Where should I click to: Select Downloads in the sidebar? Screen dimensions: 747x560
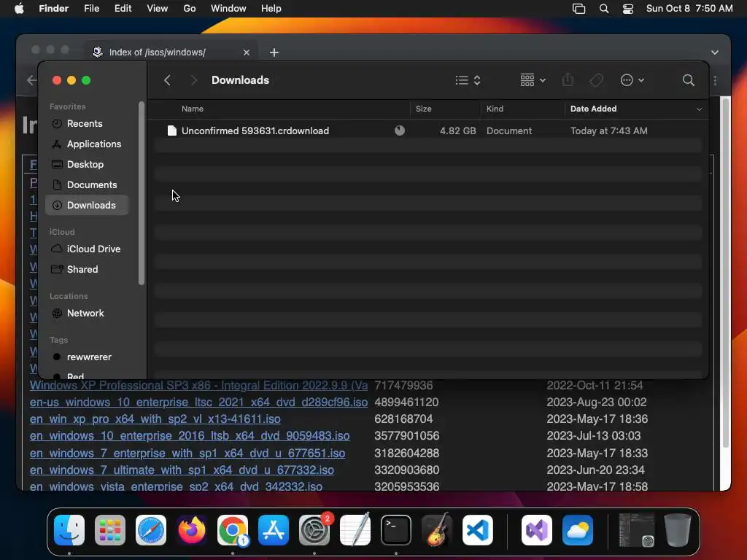point(87,205)
